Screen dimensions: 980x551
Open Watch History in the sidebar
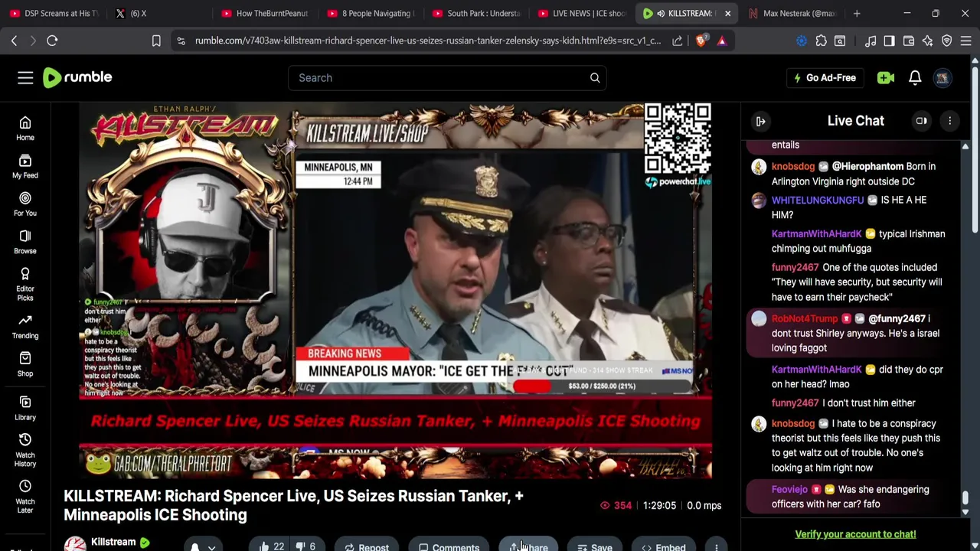click(x=25, y=450)
